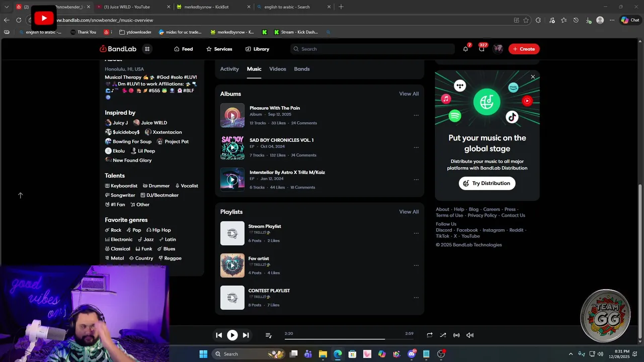The image size is (644, 362).
Task: Open browser extensions puzzle icon
Action: click(x=538, y=20)
